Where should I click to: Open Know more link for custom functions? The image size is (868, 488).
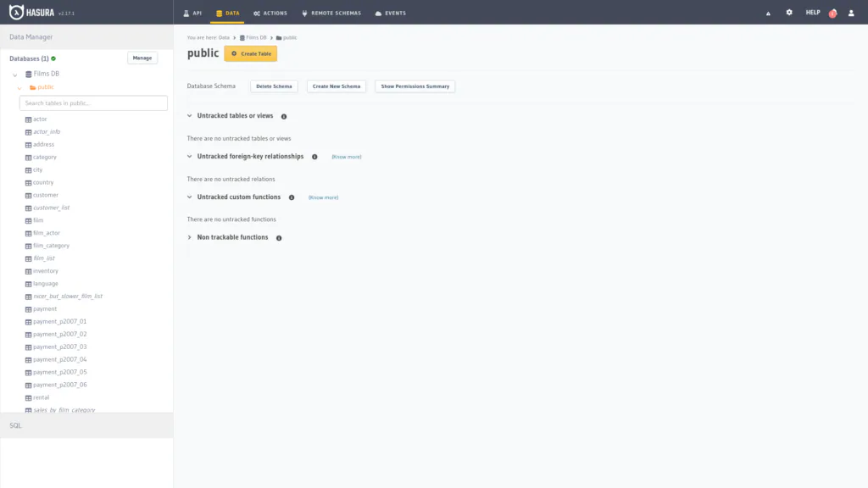(323, 197)
